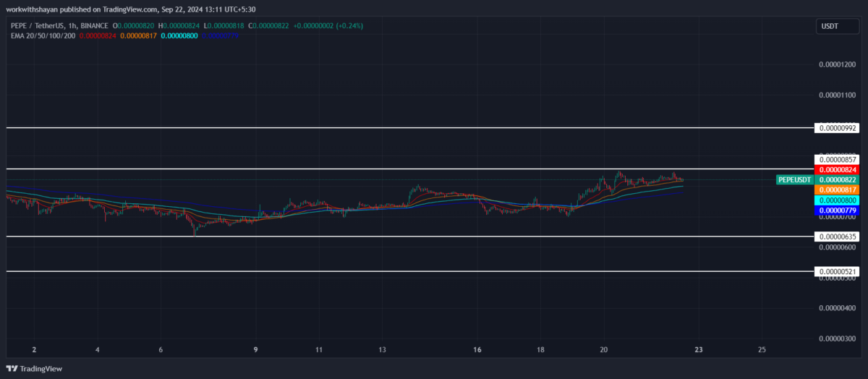Open the USDT currency selector
868x379 pixels.
pos(828,27)
